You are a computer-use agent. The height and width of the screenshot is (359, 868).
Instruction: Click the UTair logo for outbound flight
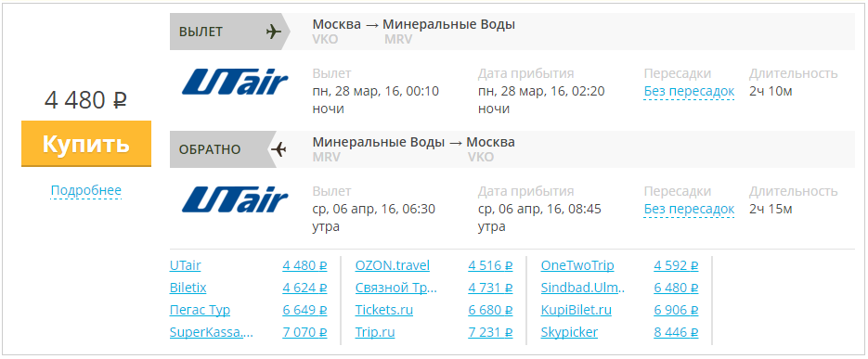click(235, 83)
